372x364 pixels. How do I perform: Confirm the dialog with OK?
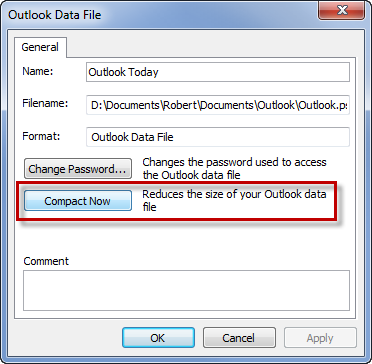[158, 338]
